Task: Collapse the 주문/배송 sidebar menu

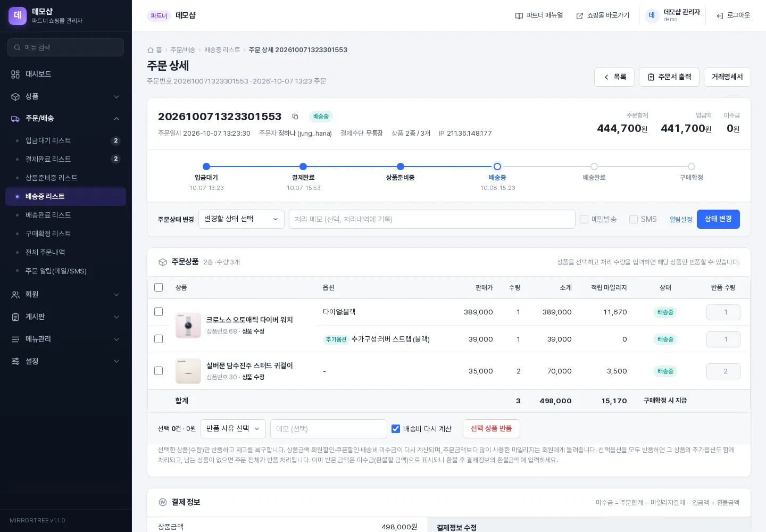Action: (x=66, y=119)
